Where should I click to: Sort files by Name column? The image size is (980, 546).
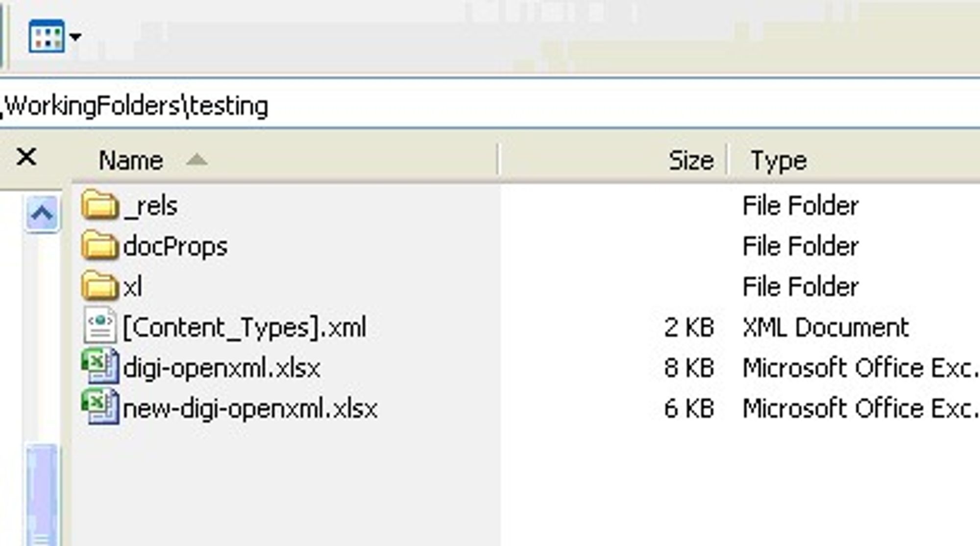coord(285,160)
